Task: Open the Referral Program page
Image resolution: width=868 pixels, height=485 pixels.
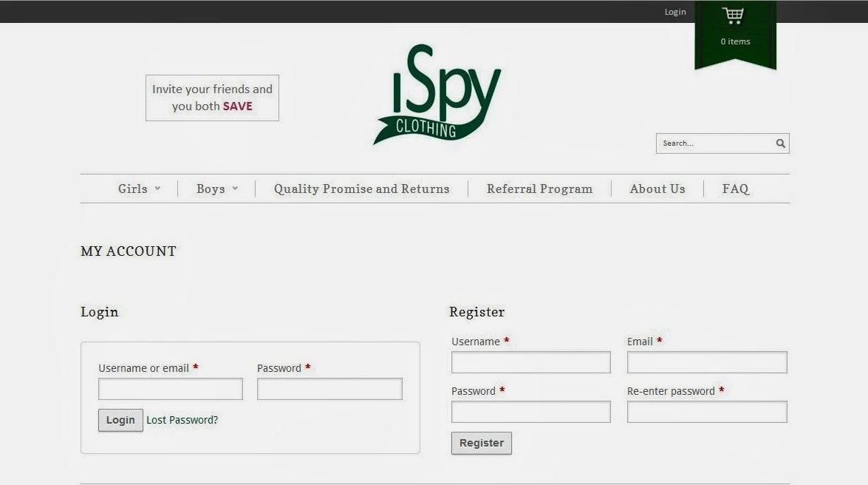Action: click(540, 189)
